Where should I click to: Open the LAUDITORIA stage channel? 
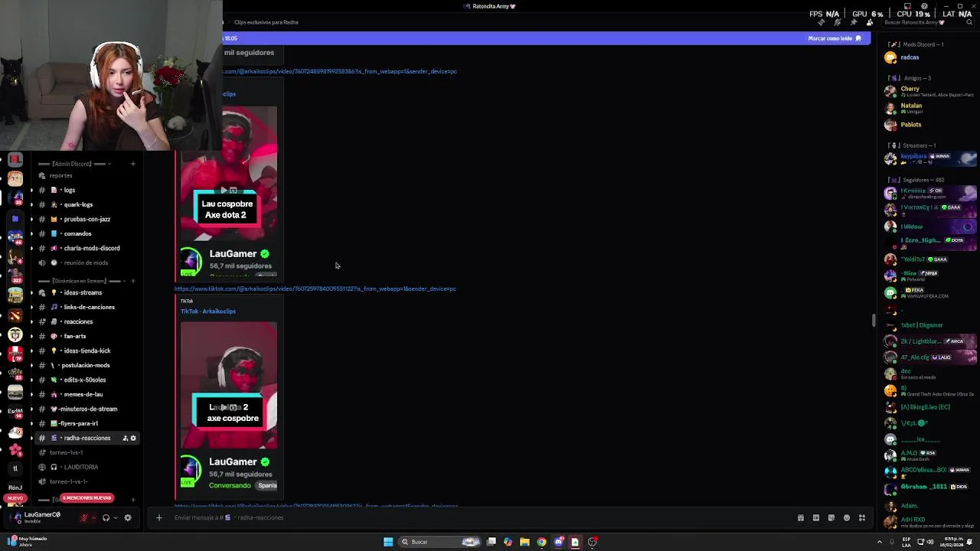coord(87,467)
